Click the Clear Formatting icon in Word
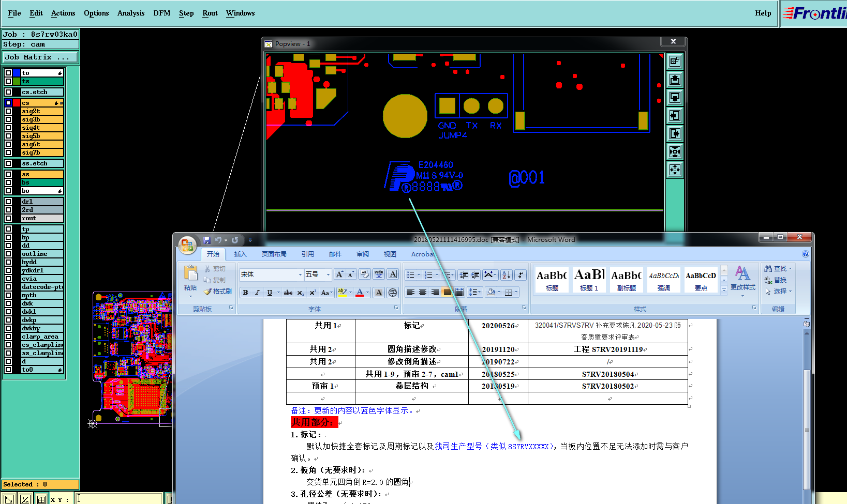The height and width of the screenshot is (504, 847). (365, 274)
